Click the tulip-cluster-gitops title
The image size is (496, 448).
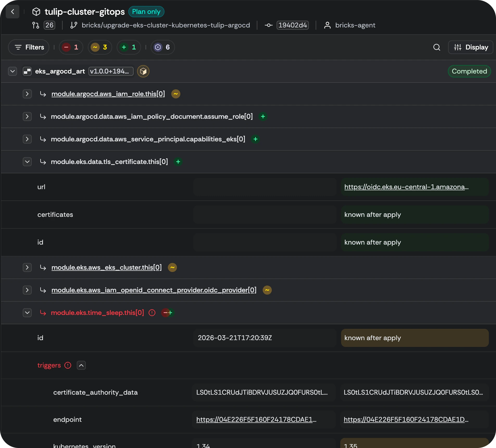point(85,12)
